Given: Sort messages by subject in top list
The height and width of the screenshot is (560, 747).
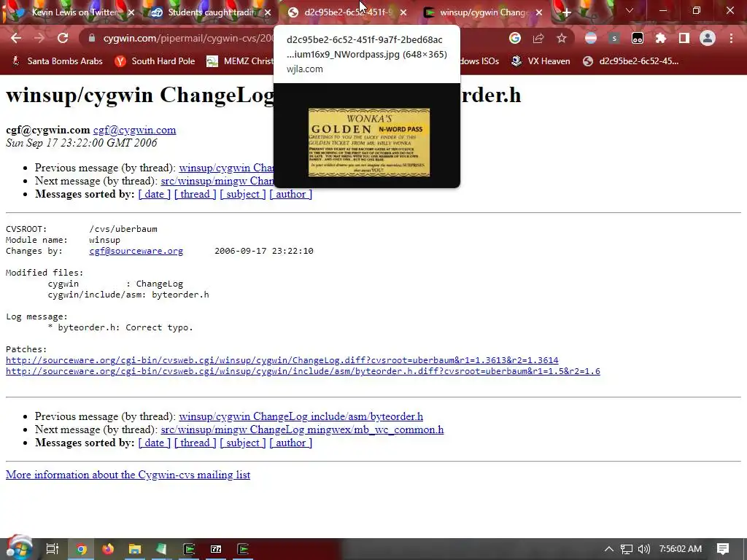Looking at the screenshot, I should coord(243,194).
